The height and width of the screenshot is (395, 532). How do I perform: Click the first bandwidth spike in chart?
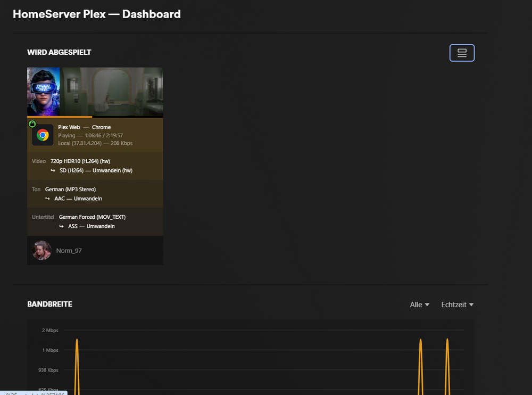(77, 367)
